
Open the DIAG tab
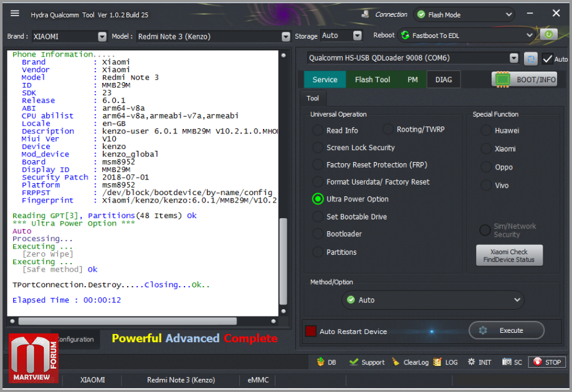(444, 80)
